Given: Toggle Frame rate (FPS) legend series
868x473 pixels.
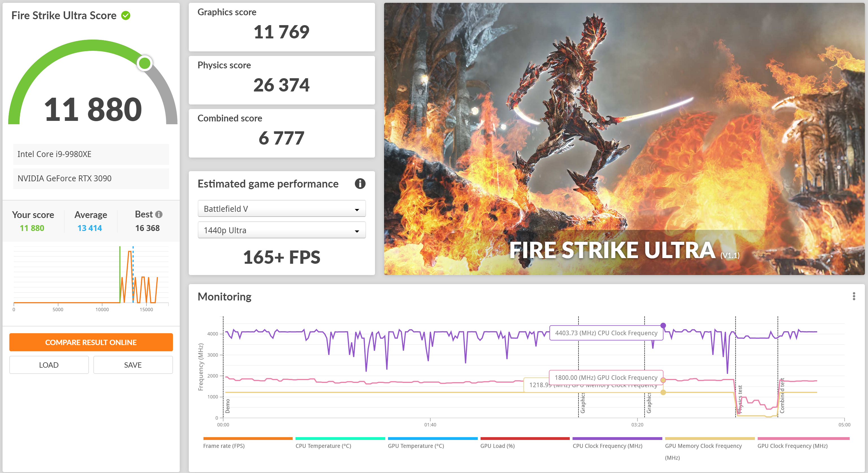Looking at the screenshot, I should 224,446.
